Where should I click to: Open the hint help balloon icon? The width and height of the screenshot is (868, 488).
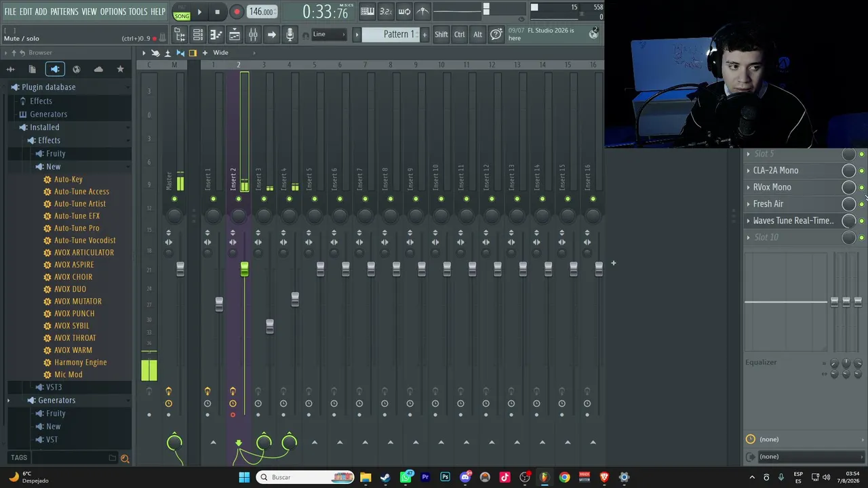[496, 35]
